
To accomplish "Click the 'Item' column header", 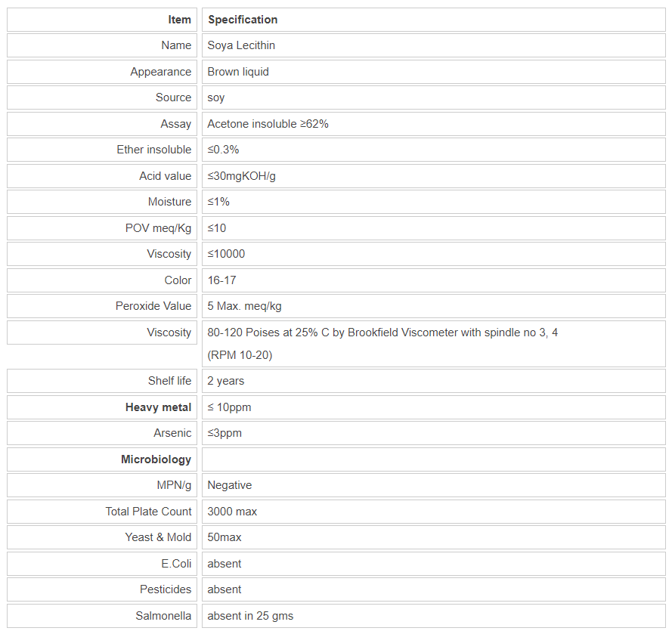I will click(x=179, y=20).
